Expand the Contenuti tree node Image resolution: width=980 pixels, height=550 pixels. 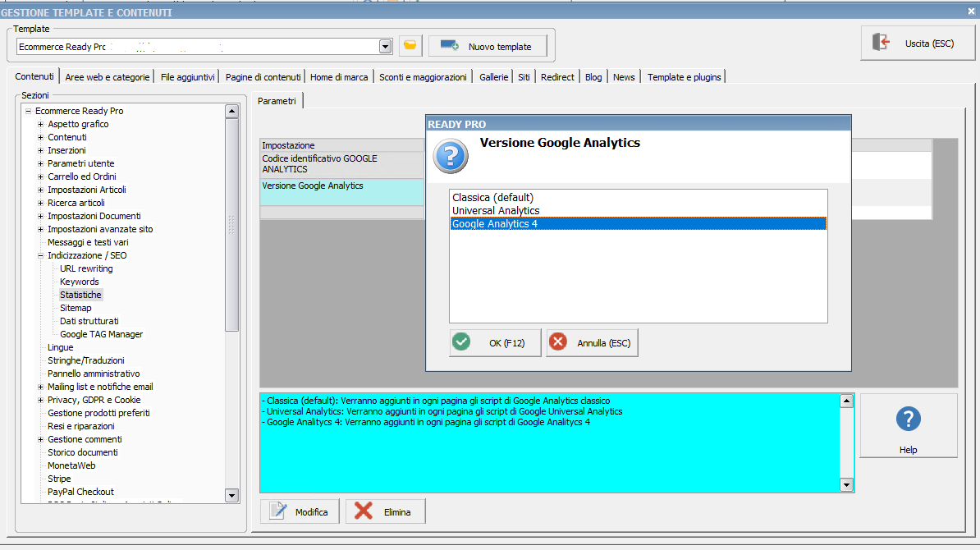(40, 137)
